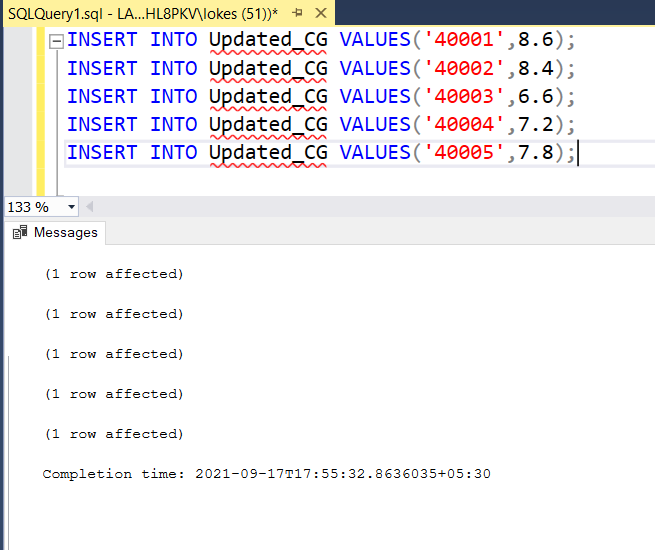Image resolution: width=655 pixels, height=550 pixels.
Task: Close the SQLQuery1.sql query tab
Action: (321, 13)
